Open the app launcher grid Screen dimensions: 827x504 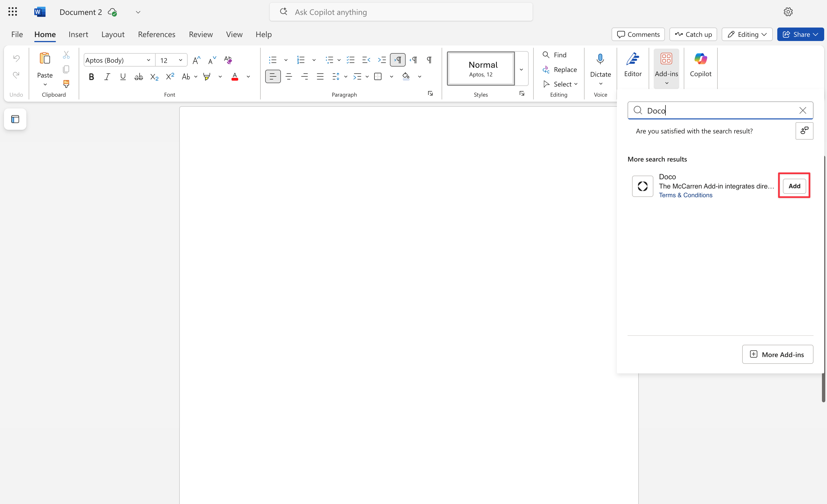pyautogui.click(x=12, y=12)
